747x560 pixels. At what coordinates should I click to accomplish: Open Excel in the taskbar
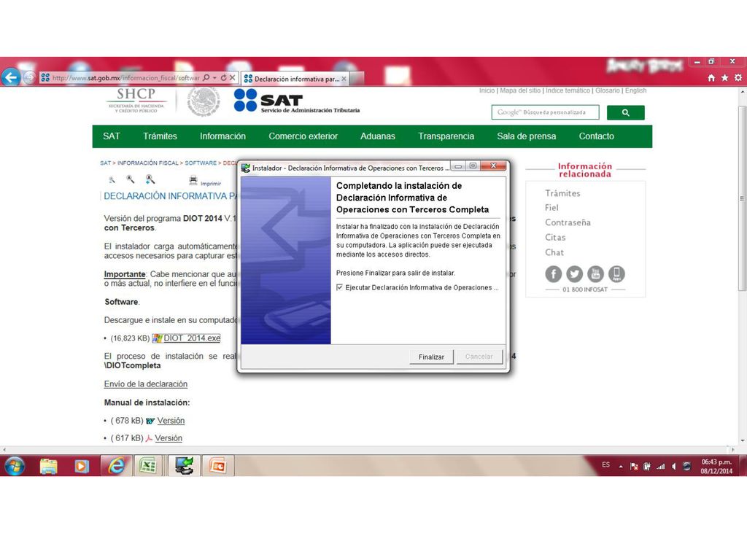coord(148,466)
